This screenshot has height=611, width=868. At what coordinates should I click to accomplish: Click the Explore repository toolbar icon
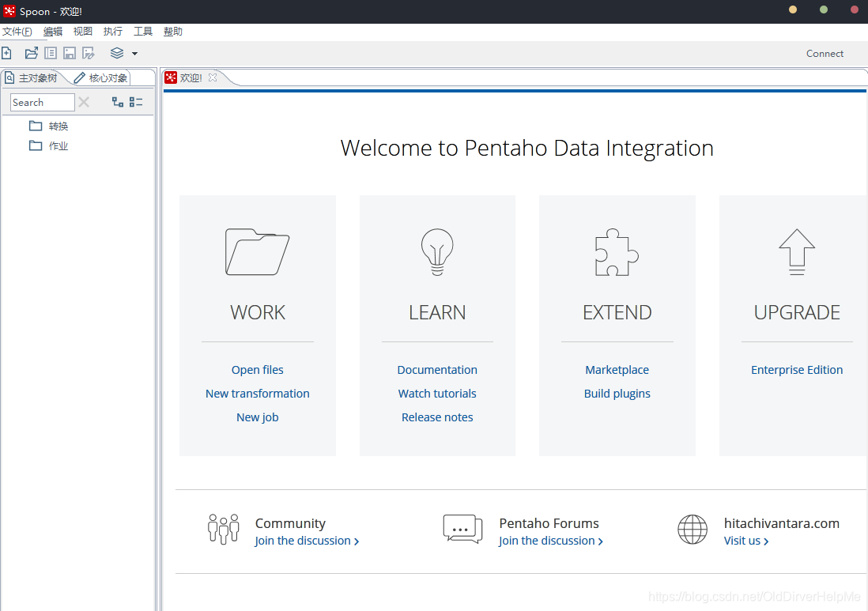click(51, 53)
